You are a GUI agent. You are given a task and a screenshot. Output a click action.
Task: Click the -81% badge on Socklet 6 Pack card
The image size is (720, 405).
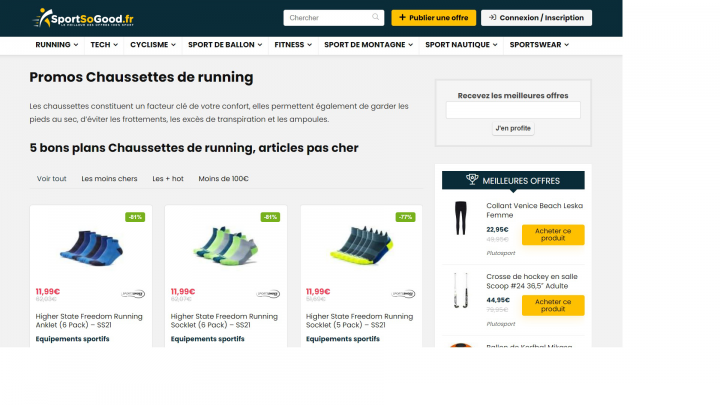[x=270, y=217]
